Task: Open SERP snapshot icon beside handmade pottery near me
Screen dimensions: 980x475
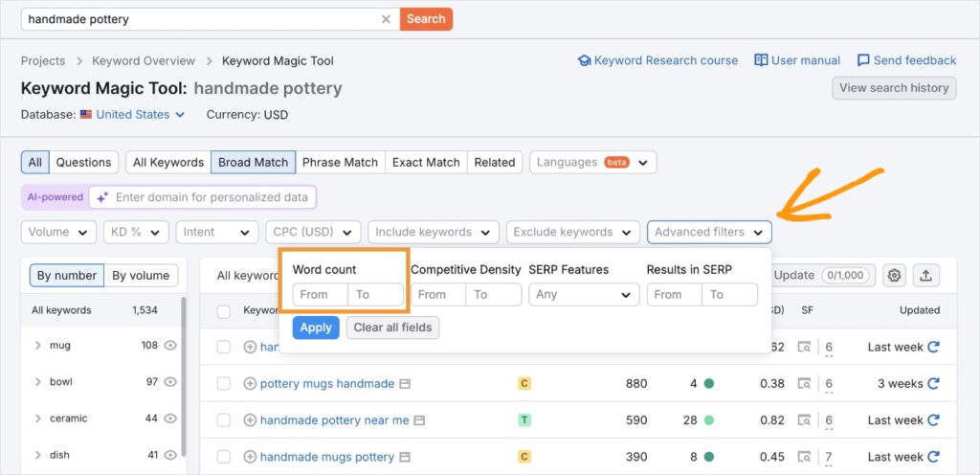Action: click(419, 420)
